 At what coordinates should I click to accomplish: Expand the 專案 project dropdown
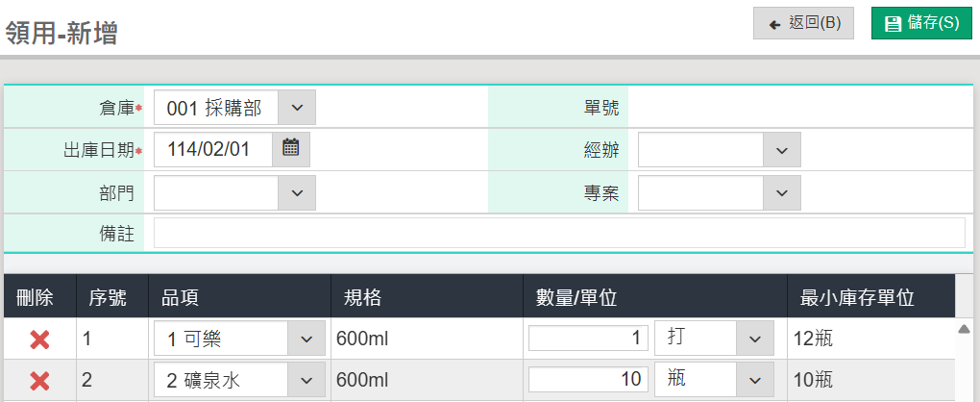(781, 192)
